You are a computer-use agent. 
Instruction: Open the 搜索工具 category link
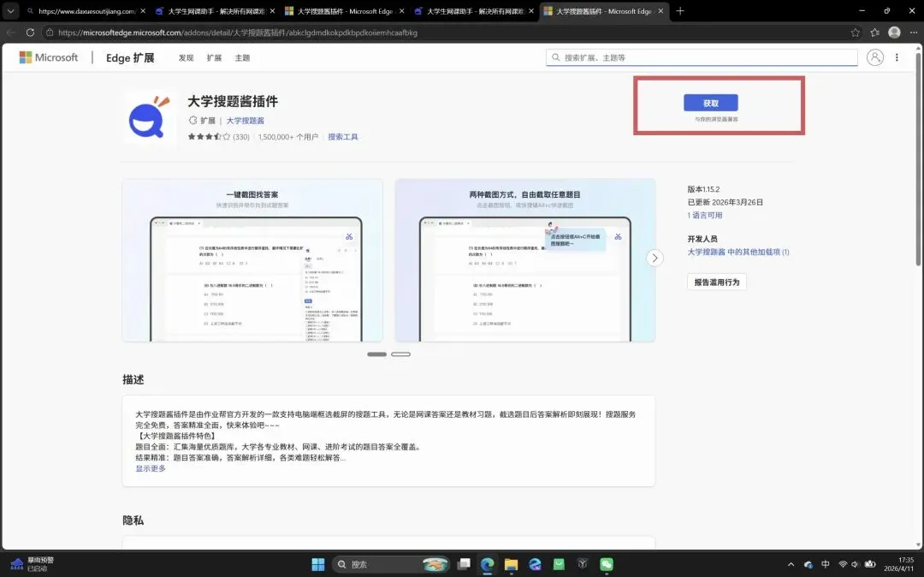point(343,137)
